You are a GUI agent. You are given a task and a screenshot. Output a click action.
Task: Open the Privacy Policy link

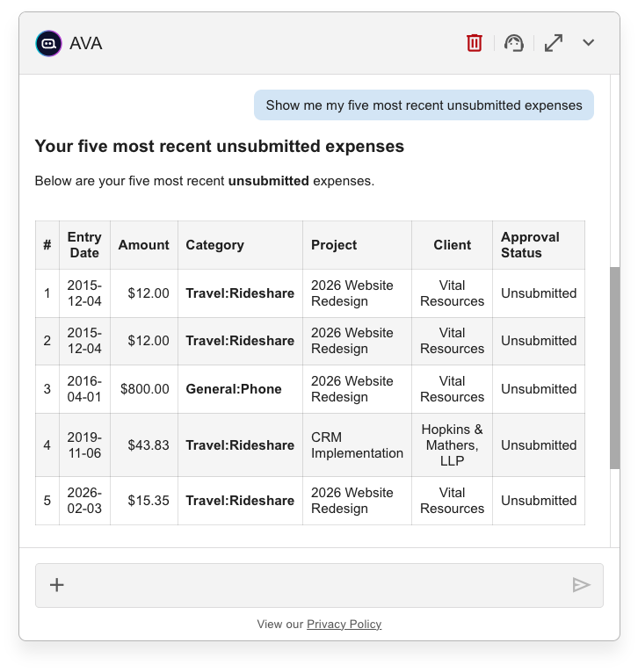[x=344, y=625]
